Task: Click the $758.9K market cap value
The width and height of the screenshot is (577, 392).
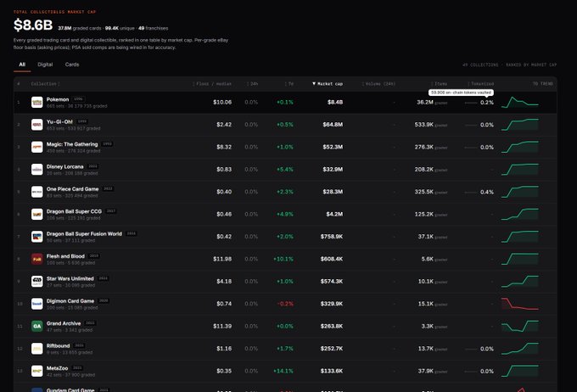Action: click(332, 237)
